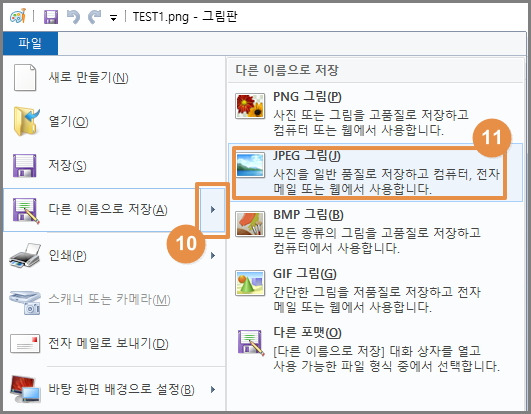Click the printer icon for 인쇄(P)

tap(25, 256)
